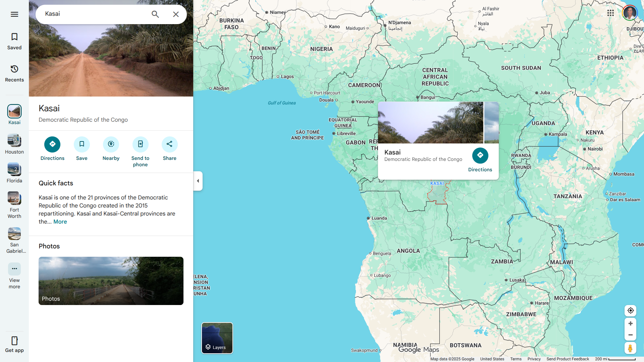Open the Google apps grid
644x362 pixels.
610,13
